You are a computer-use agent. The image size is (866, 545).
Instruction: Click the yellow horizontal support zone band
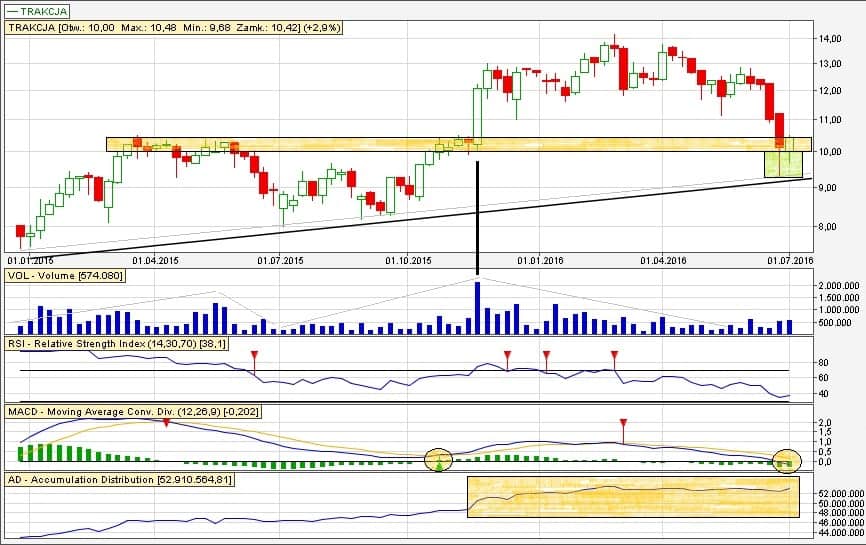tap(300, 144)
